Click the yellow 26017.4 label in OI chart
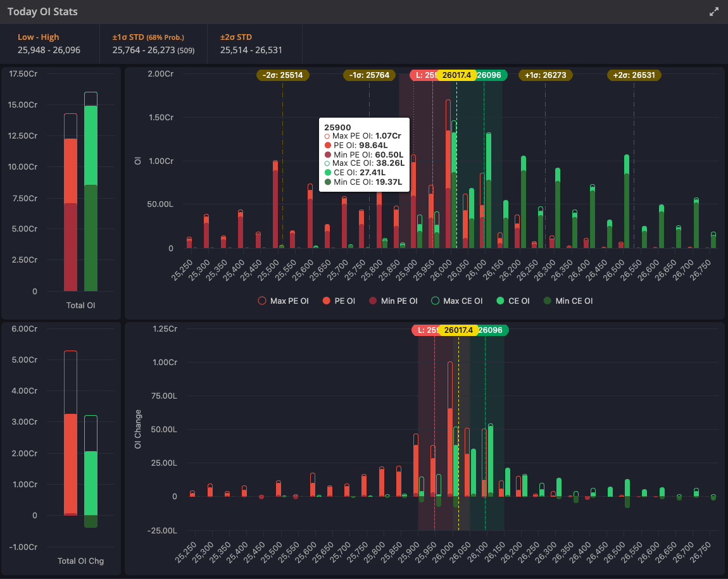 (x=456, y=75)
